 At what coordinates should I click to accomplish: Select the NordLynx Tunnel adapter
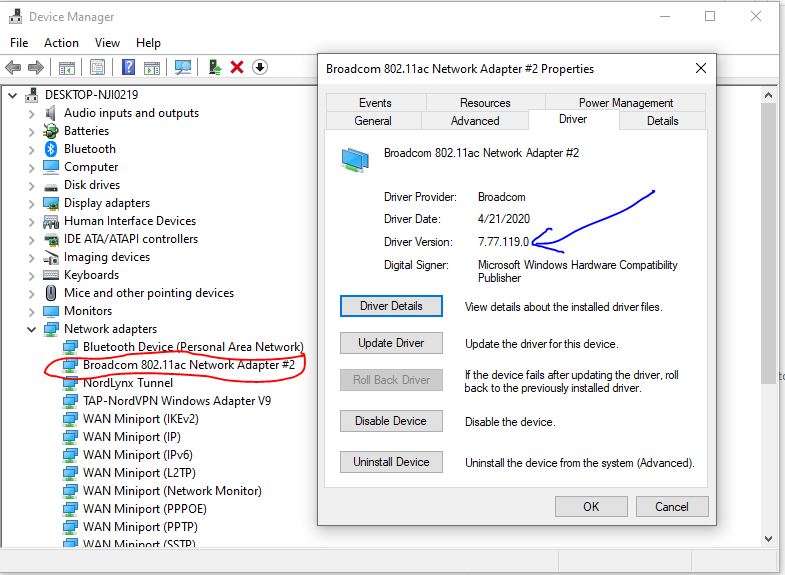[128, 383]
